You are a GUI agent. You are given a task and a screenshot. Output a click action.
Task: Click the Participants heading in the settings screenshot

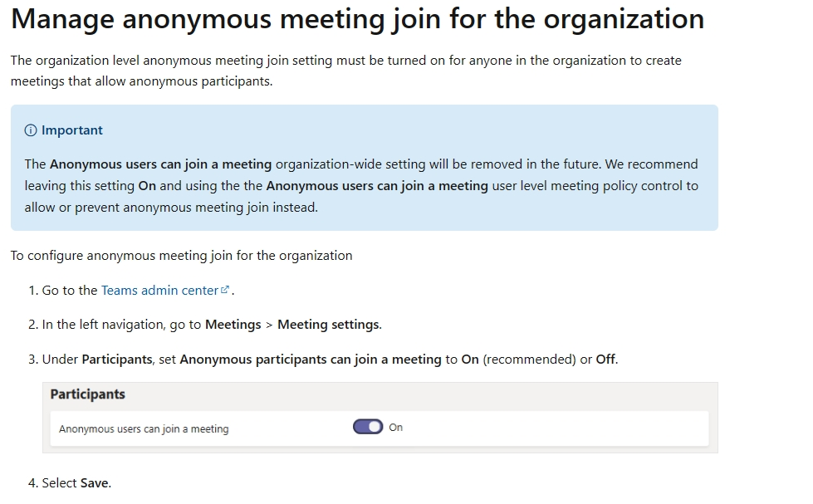pyautogui.click(x=88, y=394)
